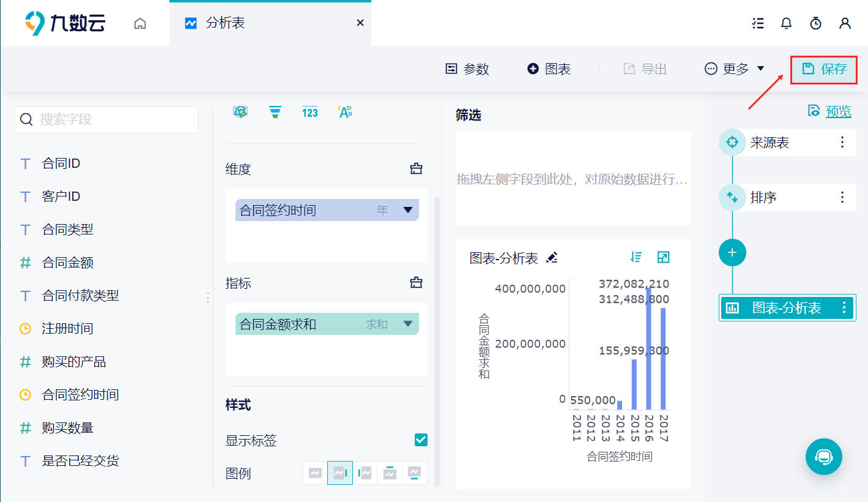Select the chart type switcher icon
868x502 pixels.
click(240, 111)
